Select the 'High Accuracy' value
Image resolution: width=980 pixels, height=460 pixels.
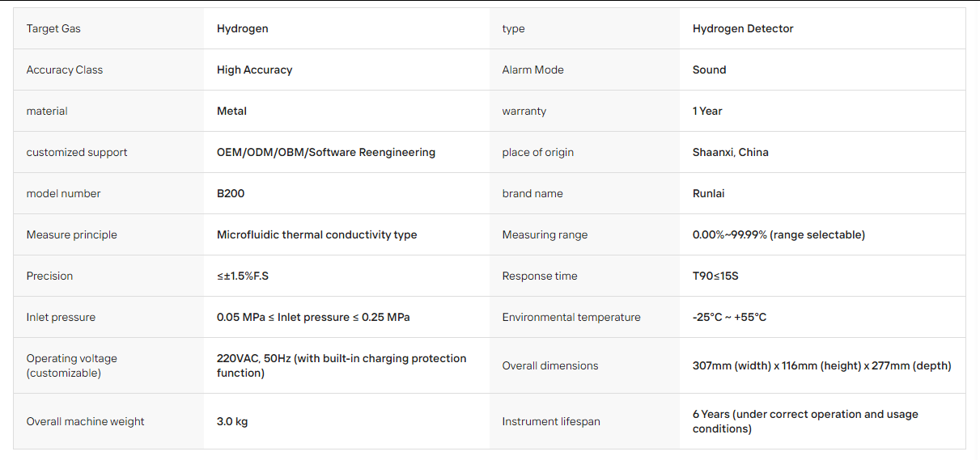[255, 70]
